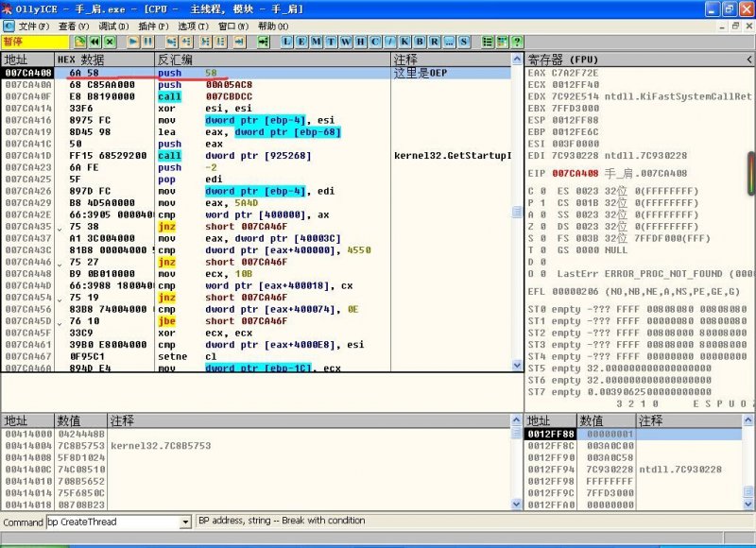Click the disassembly pane scrollbar down arrow

[x=517, y=365]
